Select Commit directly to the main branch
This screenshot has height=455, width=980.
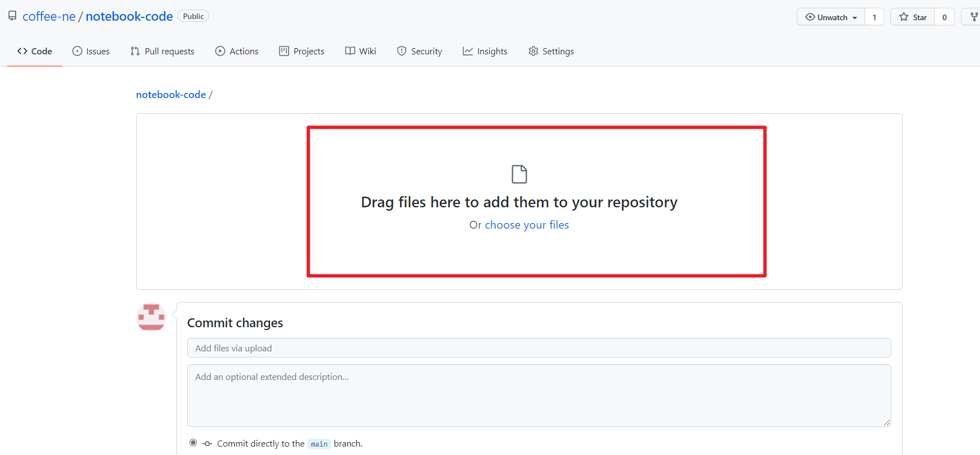click(x=193, y=443)
